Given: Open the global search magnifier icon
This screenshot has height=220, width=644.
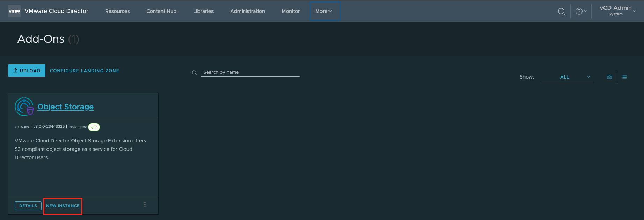Looking at the screenshot, I should click(x=562, y=12).
